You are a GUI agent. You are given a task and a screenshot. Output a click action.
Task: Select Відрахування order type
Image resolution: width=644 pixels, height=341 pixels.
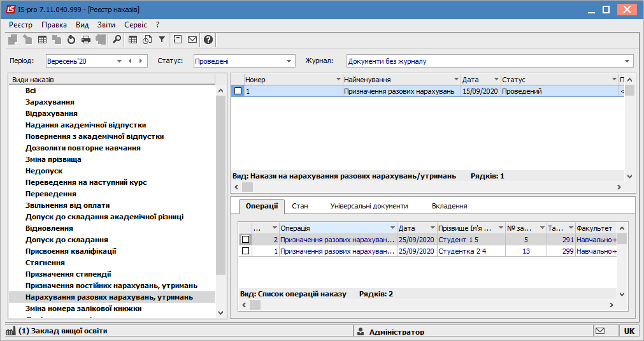(52, 113)
